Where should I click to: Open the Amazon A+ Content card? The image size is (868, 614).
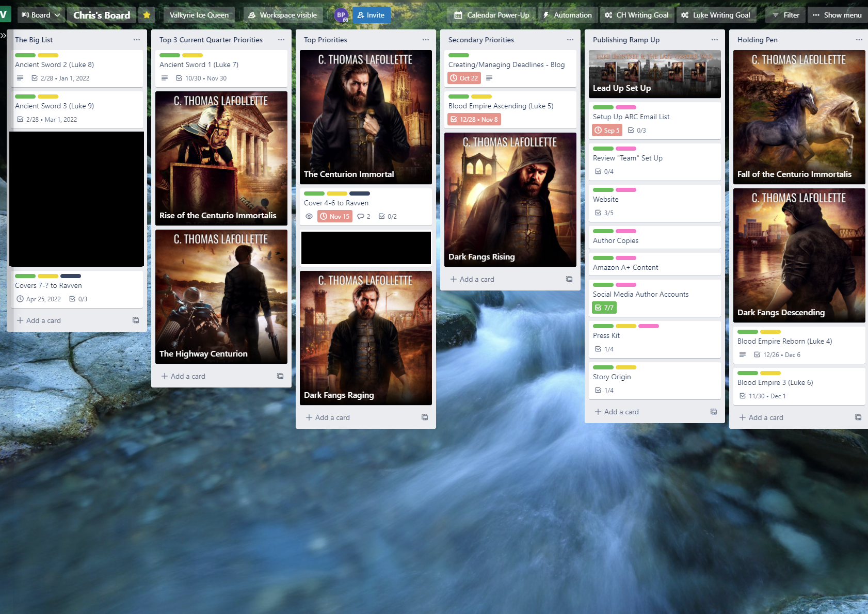pyautogui.click(x=655, y=264)
